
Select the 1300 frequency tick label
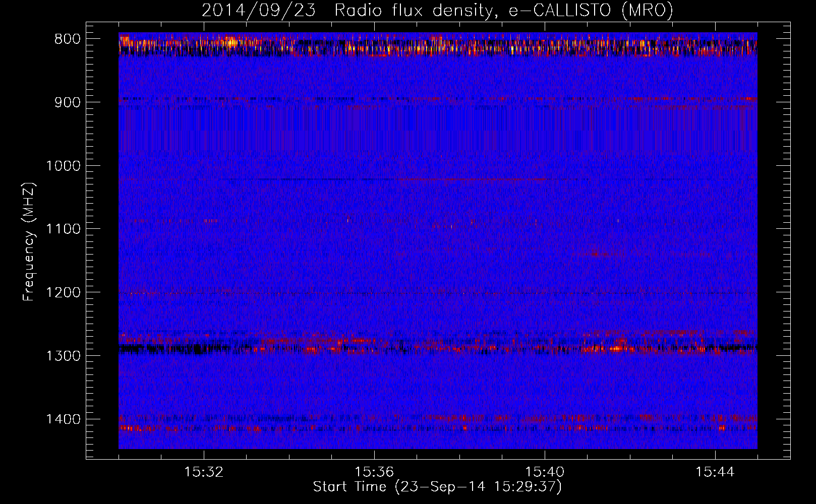63,356
